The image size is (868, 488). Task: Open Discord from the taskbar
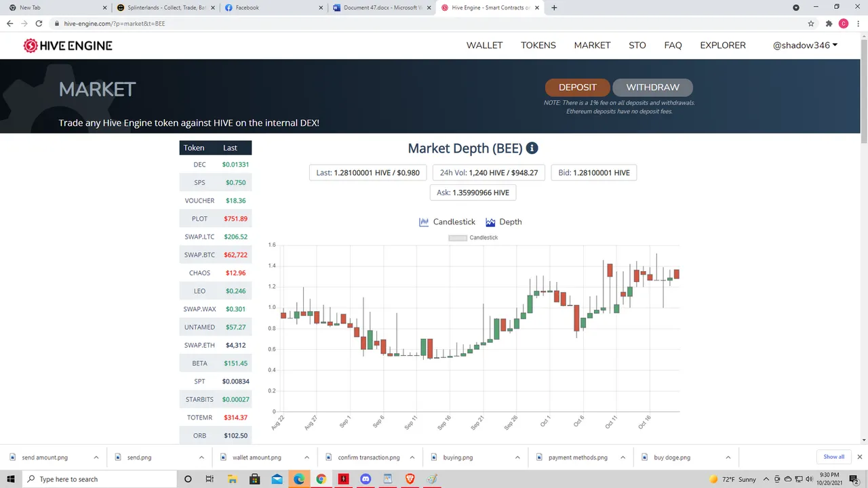(366, 479)
